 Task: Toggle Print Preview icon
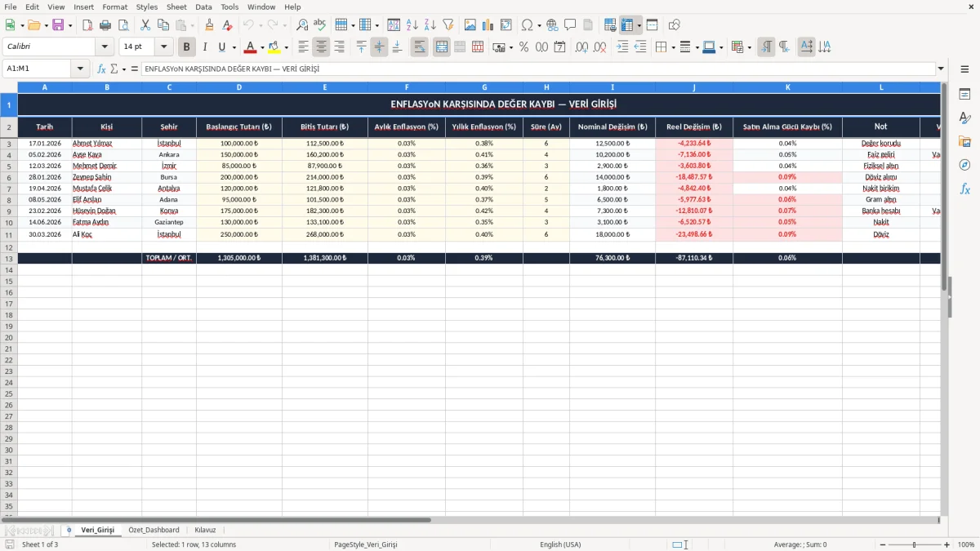[123, 25]
